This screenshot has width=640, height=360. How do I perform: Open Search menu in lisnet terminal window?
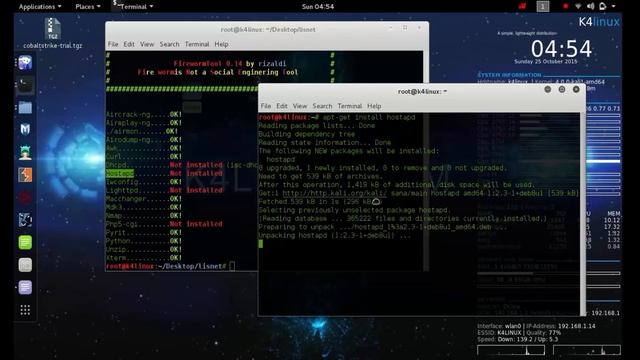(169, 44)
